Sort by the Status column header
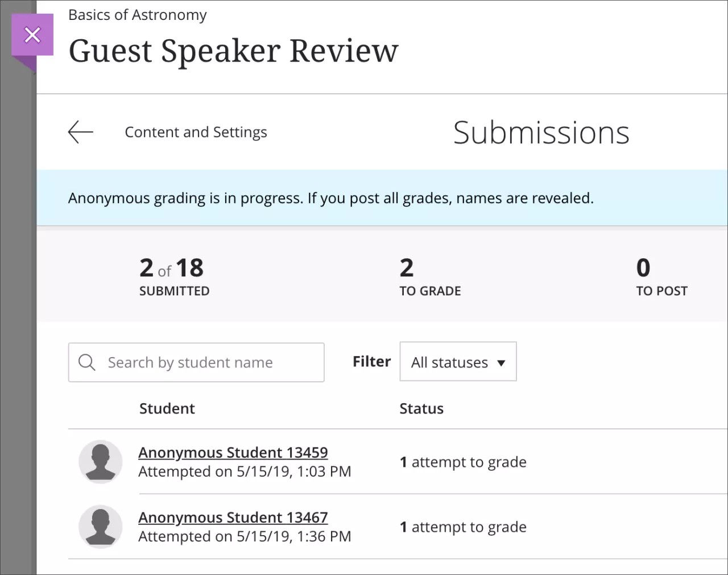This screenshot has width=728, height=575. coord(421,408)
